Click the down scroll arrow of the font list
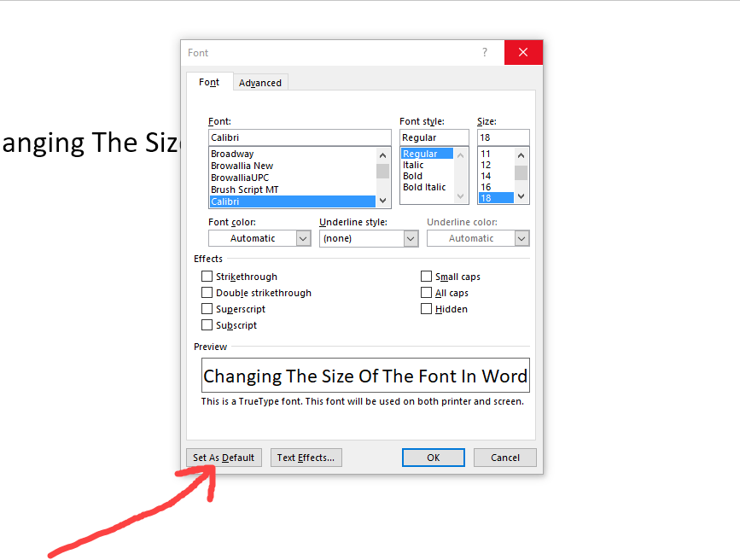 click(382, 198)
